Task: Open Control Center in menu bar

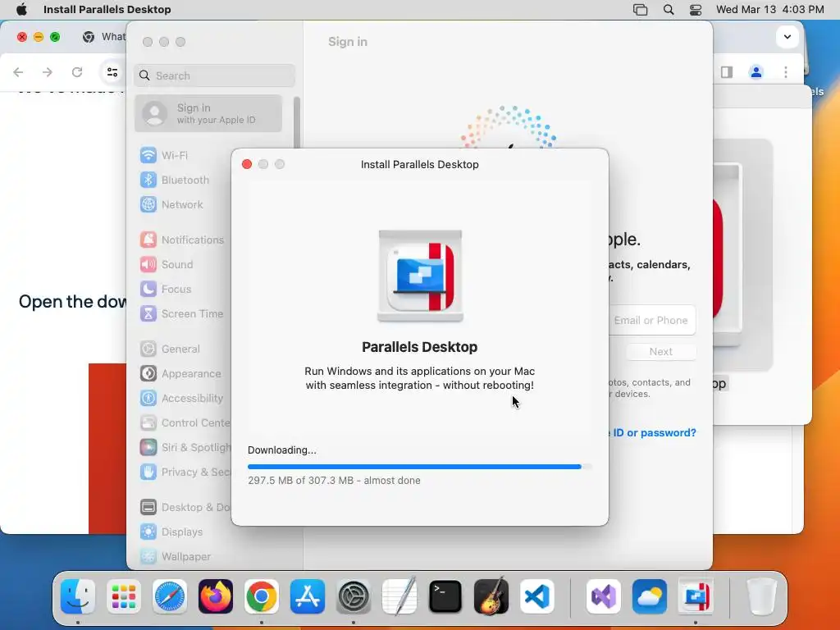Action: (x=696, y=10)
